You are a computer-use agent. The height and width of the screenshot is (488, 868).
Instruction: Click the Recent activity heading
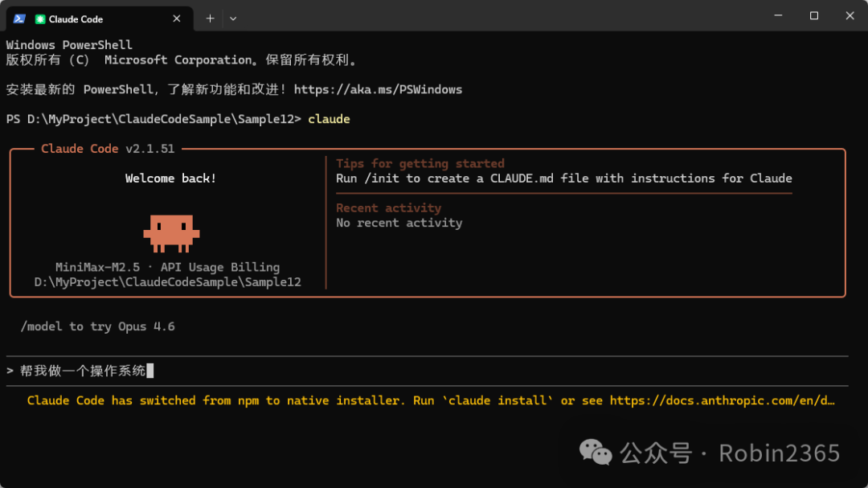click(x=388, y=207)
